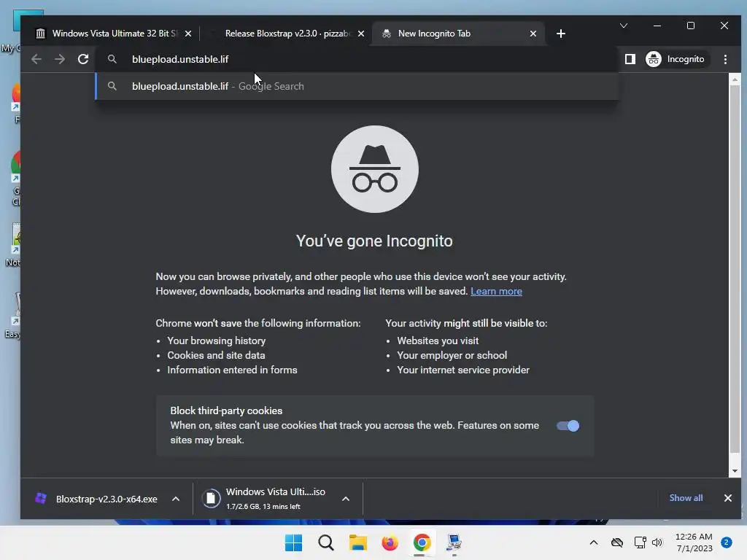
Task: Close the downloads bar
Action: pos(727,498)
